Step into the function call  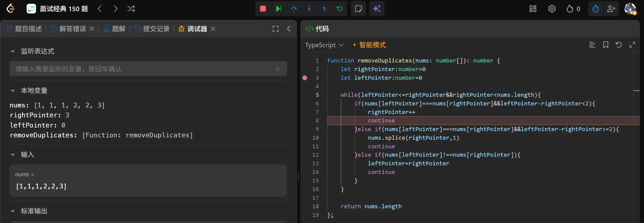click(x=309, y=9)
